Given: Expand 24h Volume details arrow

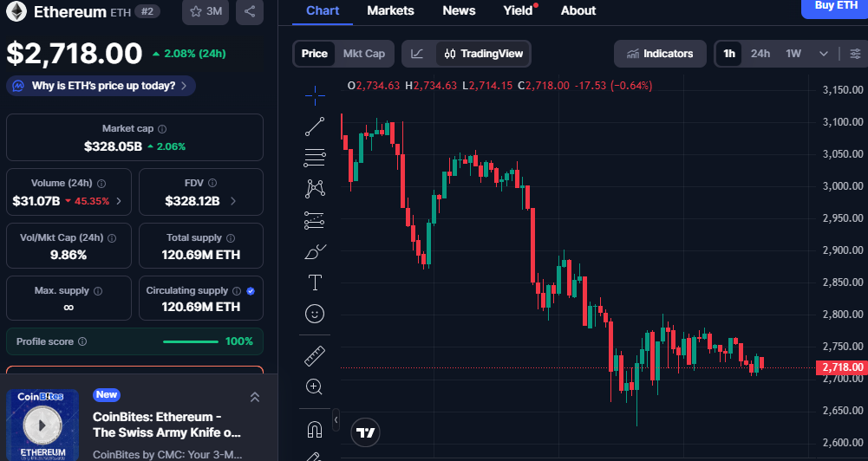Looking at the screenshot, I should click(x=119, y=201).
